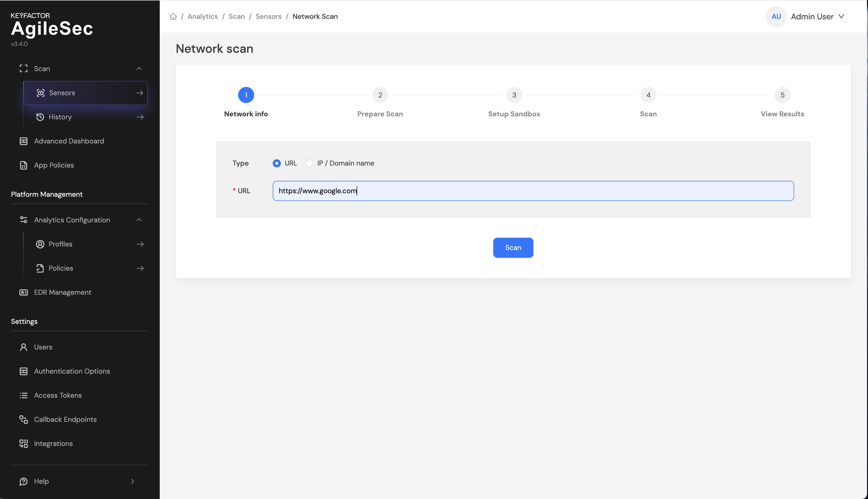Click the Callback Endpoints icon
Viewport: 868px width, 499px height.
tap(24, 420)
